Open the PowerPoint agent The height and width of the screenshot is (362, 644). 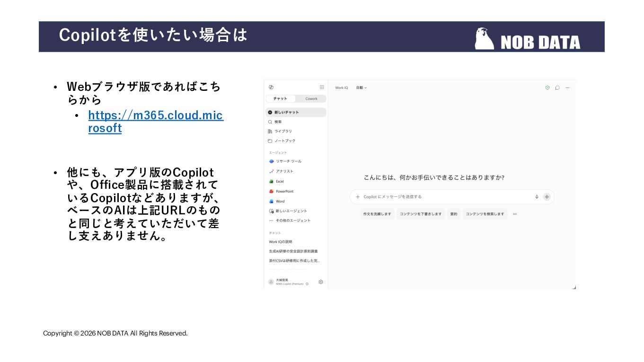point(296,191)
